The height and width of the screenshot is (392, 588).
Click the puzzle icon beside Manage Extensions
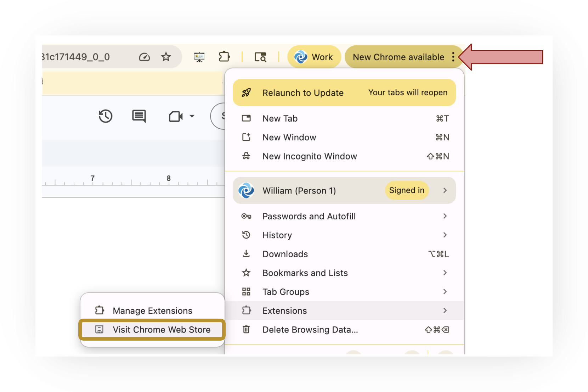tap(99, 310)
